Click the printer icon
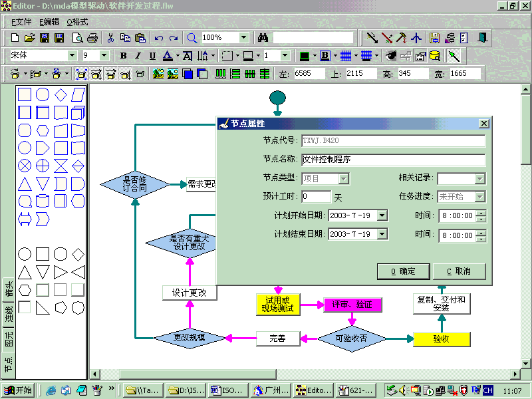This screenshot has width=532, height=399. pos(92,38)
